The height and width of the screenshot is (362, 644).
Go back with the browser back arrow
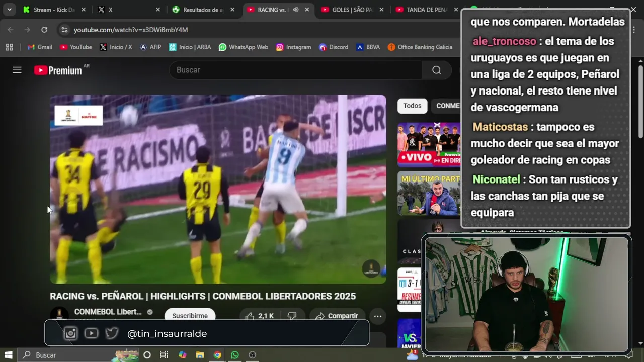(x=11, y=30)
